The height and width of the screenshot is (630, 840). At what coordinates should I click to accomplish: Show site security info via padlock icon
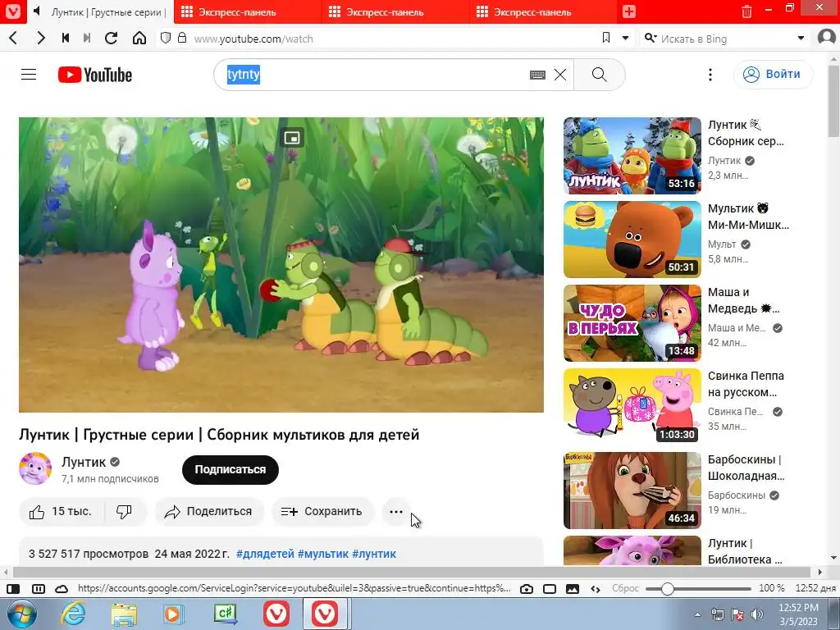(x=182, y=38)
